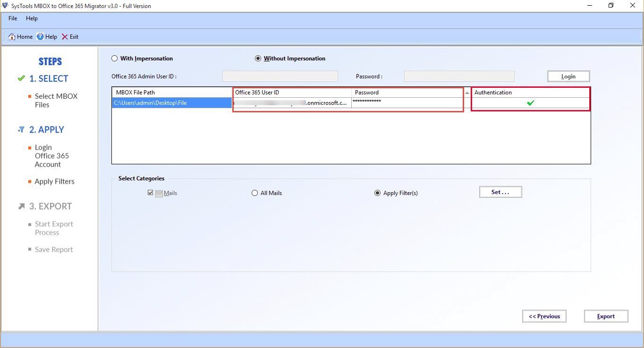Viewport: 644px width, 348px height.
Task: Click the green check next to 1. SELECT
Action: (x=21, y=78)
